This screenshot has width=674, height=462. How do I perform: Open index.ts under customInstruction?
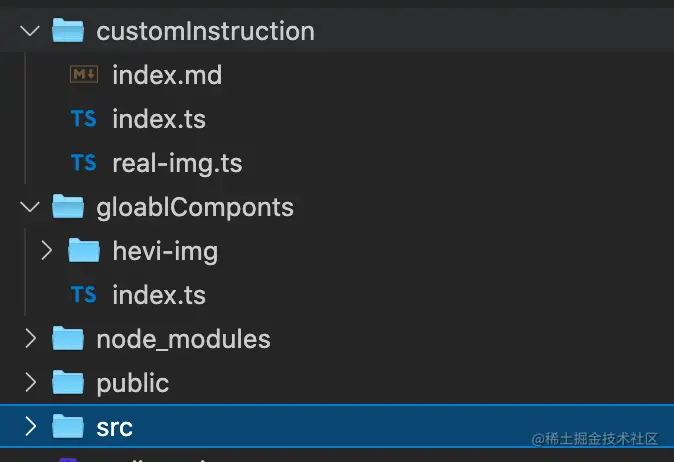tap(159, 119)
